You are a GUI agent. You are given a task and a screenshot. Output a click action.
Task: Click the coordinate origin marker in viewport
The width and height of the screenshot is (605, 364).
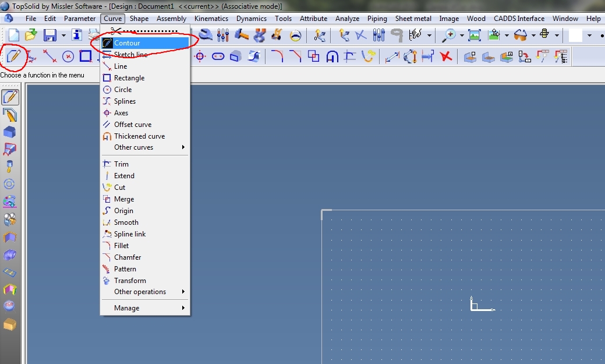(482, 304)
